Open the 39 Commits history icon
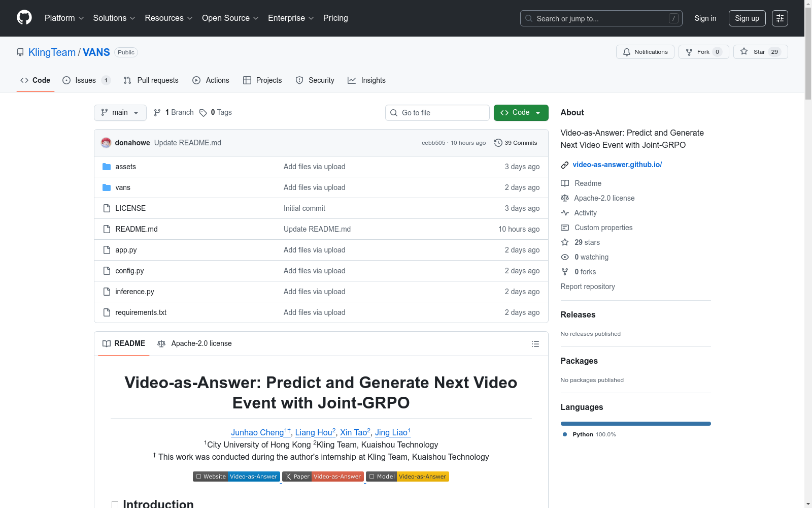Viewport: 812px width, 508px height. tap(498, 143)
